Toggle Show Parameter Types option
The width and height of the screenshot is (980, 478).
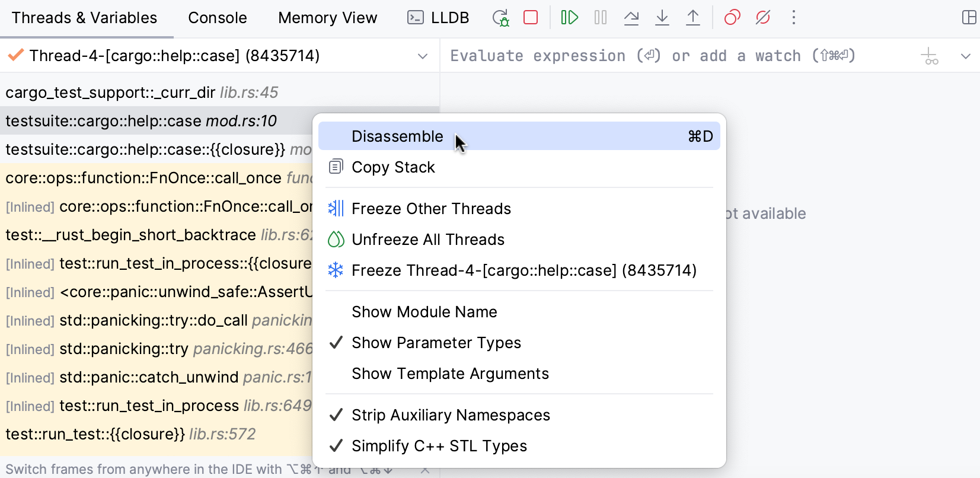436,343
